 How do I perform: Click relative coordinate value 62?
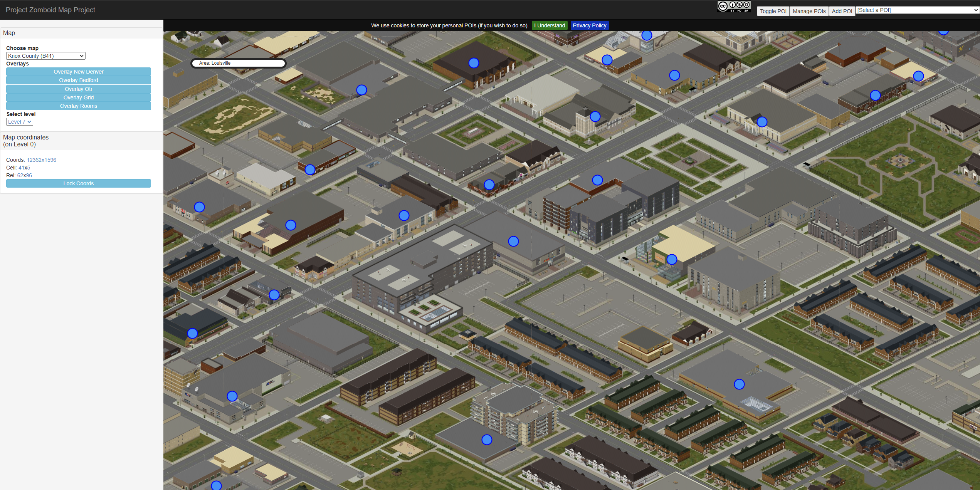point(20,175)
